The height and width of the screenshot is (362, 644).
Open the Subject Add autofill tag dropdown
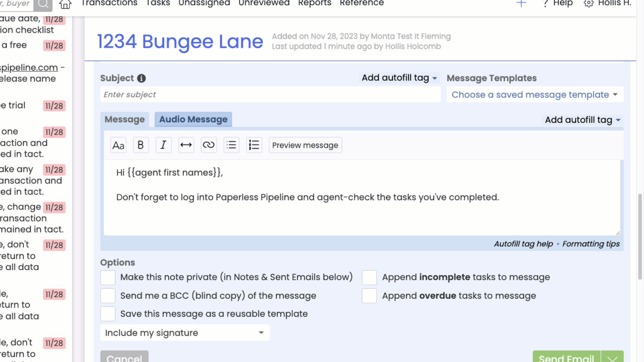coord(399,78)
